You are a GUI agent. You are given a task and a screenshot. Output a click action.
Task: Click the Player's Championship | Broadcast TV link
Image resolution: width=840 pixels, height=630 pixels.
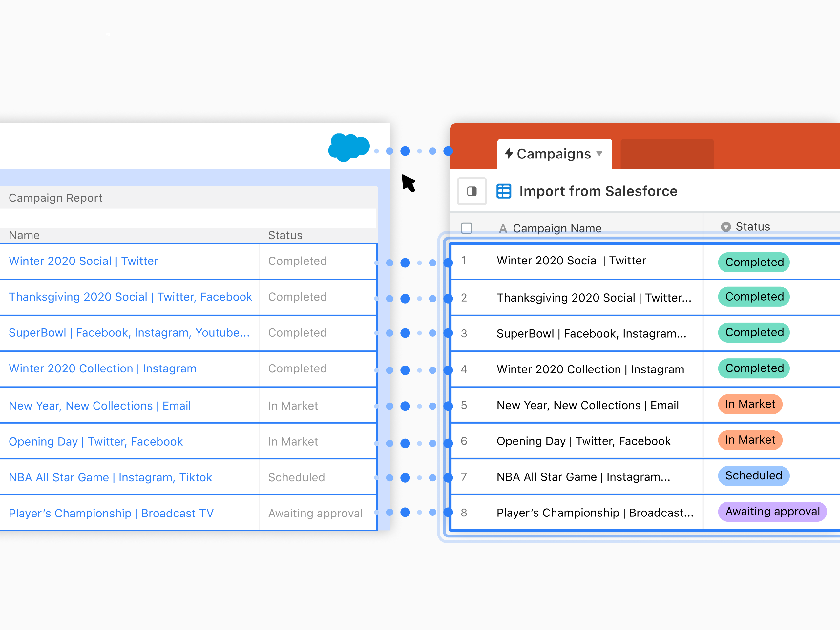click(x=111, y=513)
